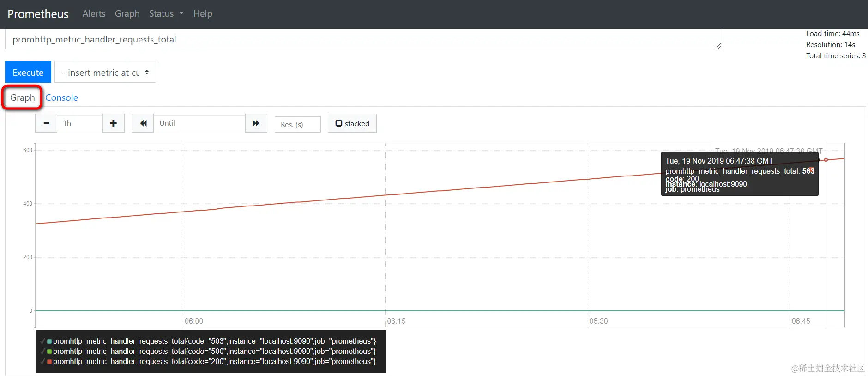868x376 pixels.
Task: Switch to the Console tab
Action: point(61,97)
